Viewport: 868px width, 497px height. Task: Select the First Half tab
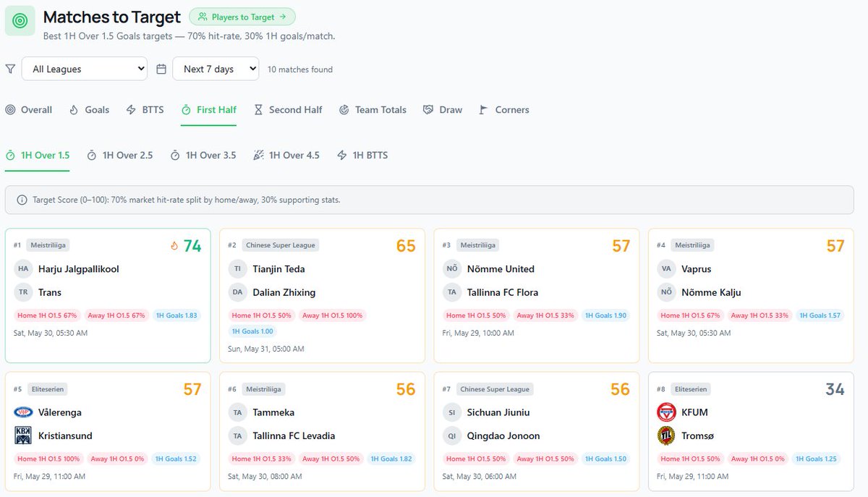[208, 110]
